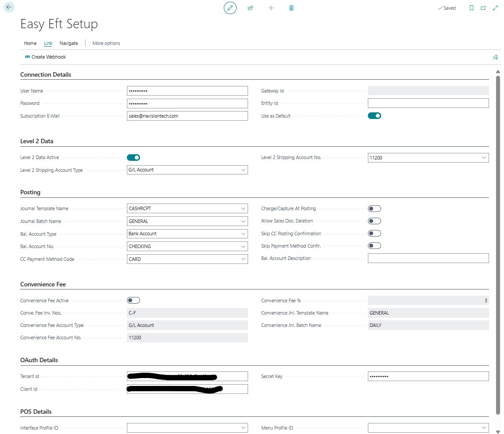Screen dimensions: 504x434
Task: Click the trash delete icon
Action: click(x=291, y=8)
